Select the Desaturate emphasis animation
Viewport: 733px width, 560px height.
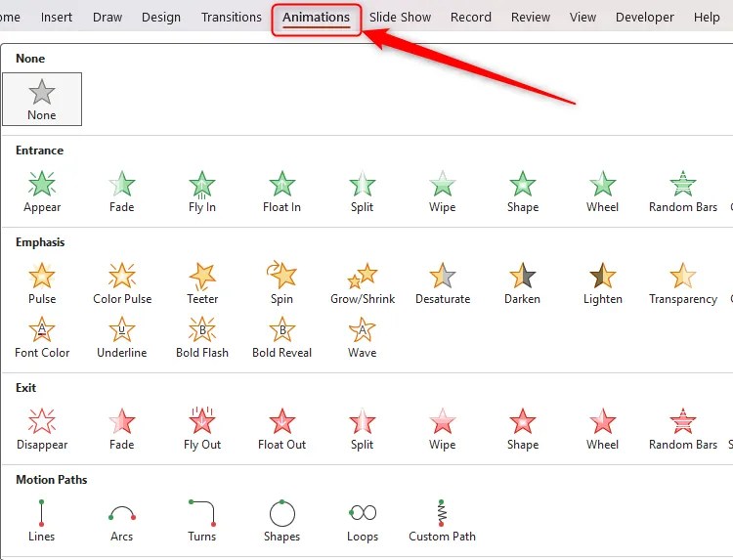(442, 283)
